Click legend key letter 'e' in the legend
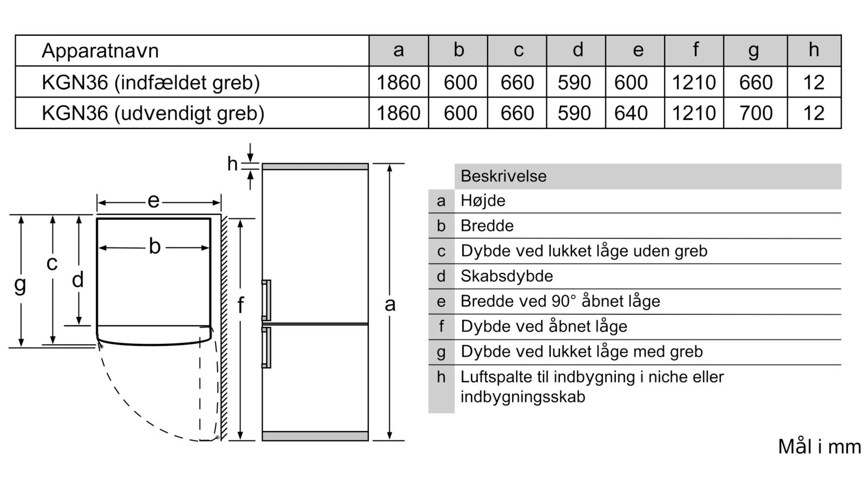This screenshot has height=488, width=868. point(441,302)
